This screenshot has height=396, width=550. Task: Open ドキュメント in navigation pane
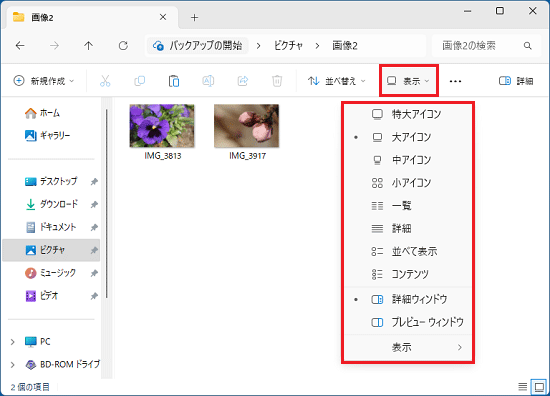click(x=51, y=227)
